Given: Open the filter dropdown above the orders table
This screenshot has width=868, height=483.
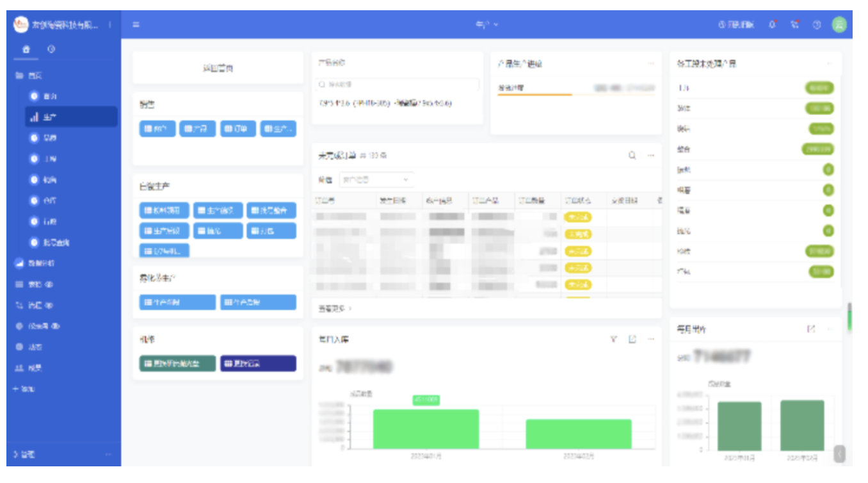Looking at the screenshot, I should pos(376,179).
